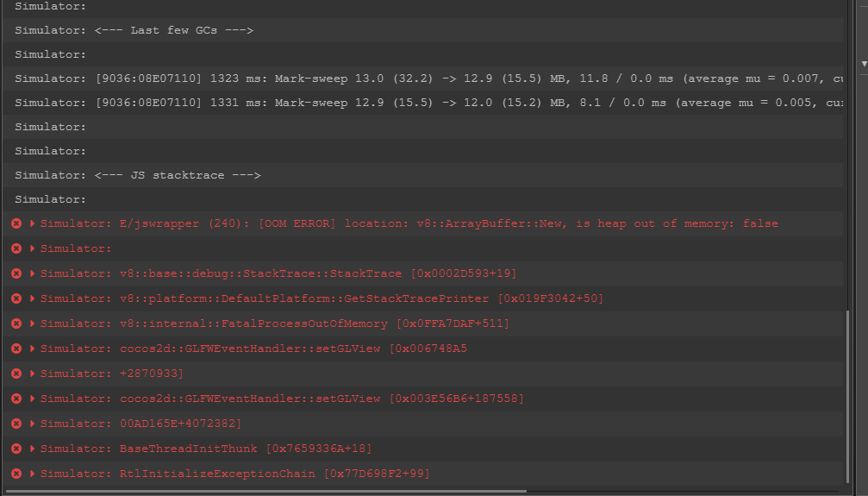Click the error icon on the OOM ERROR line
The image size is (868, 496).
pyautogui.click(x=16, y=223)
